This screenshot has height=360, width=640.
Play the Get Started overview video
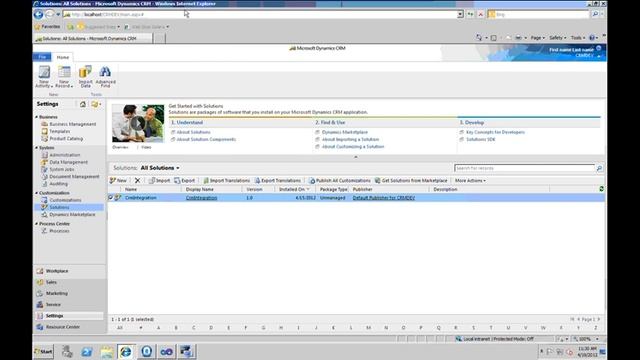point(138,123)
